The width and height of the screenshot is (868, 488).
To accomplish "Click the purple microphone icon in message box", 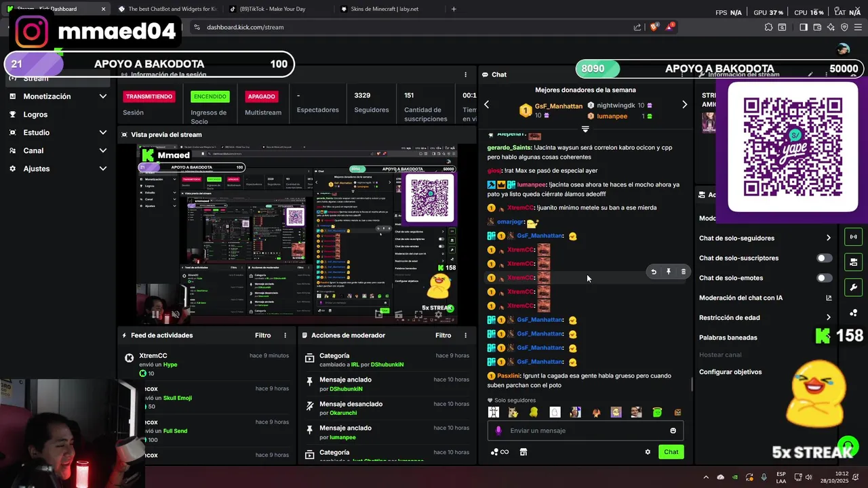I will tap(498, 430).
